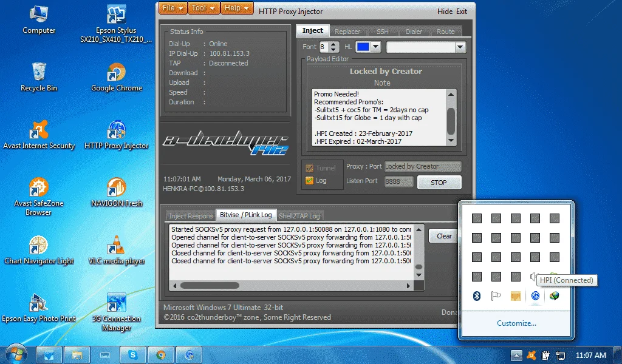Open the HL color dropdown arrow
Image resolution: width=622 pixels, height=364 pixels.
click(x=375, y=47)
